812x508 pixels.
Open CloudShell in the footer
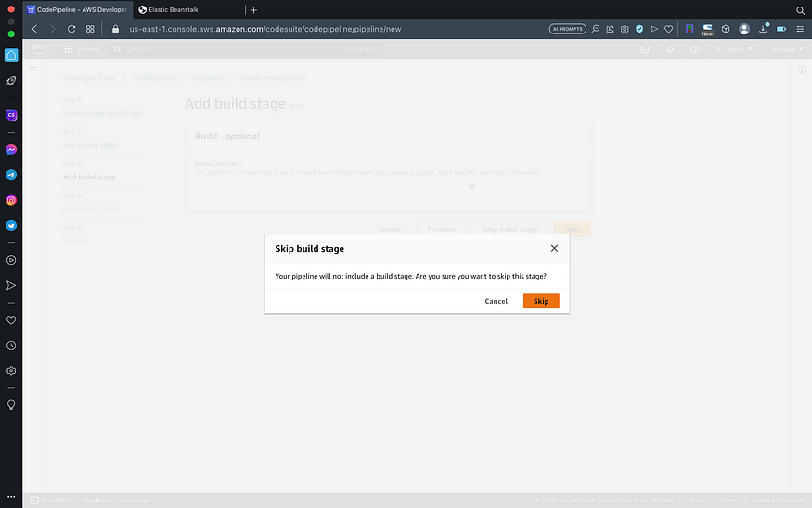click(51, 501)
